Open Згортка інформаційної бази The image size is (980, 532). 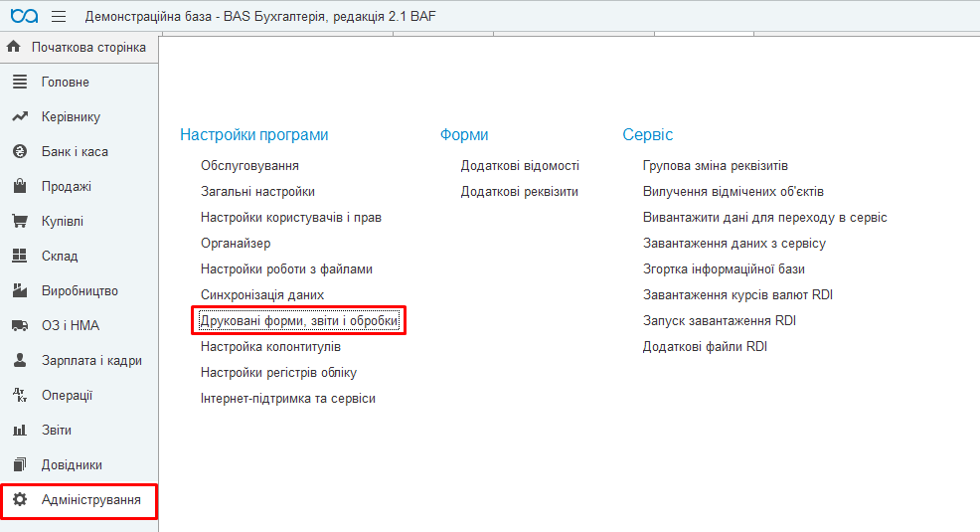(724, 269)
